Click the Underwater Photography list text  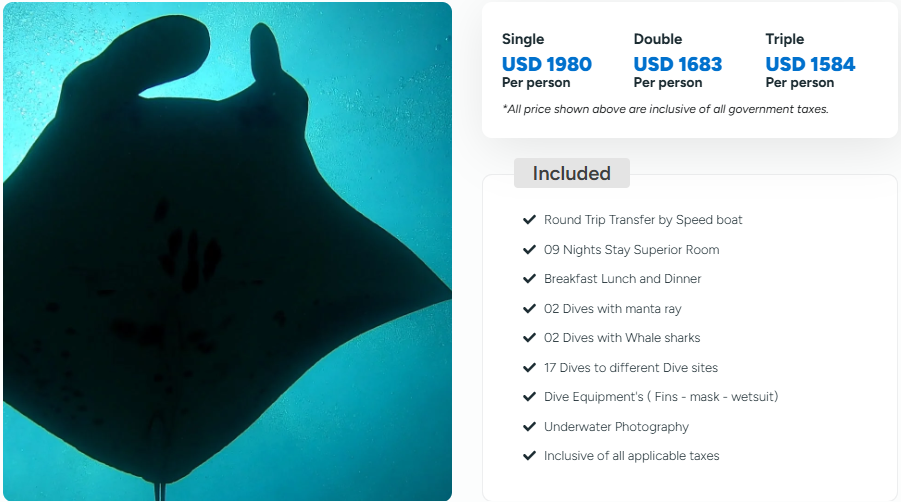[616, 427]
